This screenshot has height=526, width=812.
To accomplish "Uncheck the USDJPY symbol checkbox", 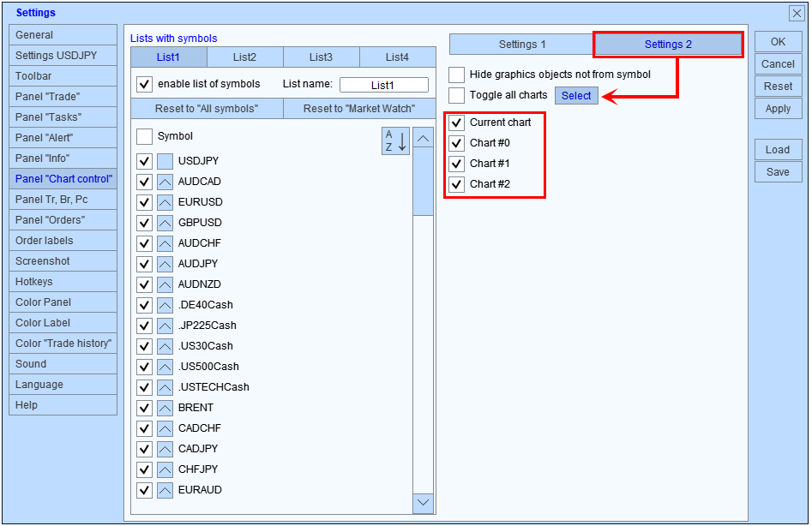I will (x=145, y=161).
